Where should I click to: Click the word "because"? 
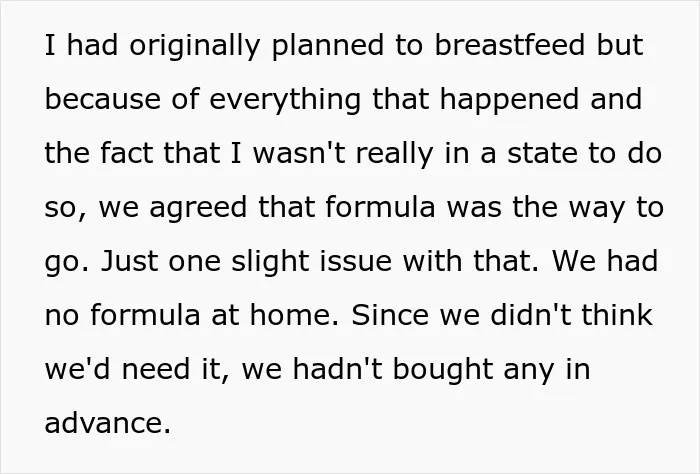pyautogui.click(x=103, y=99)
